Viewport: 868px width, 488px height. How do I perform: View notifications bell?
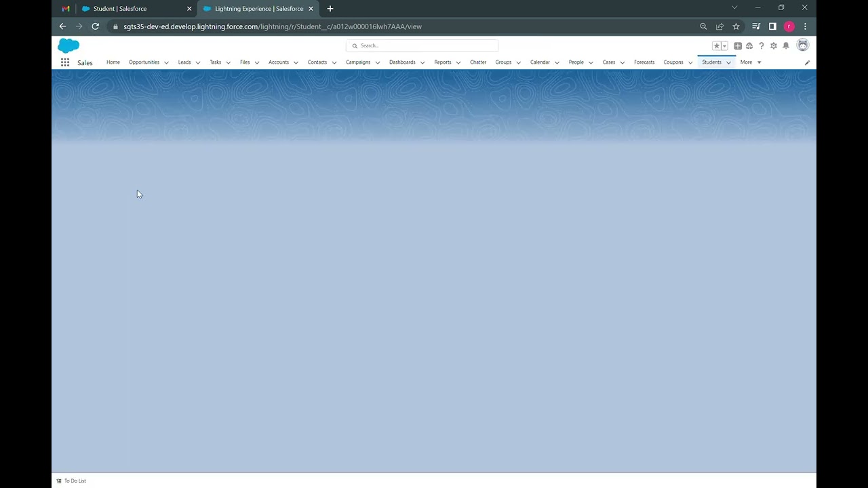pyautogui.click(x=786, y=46)
